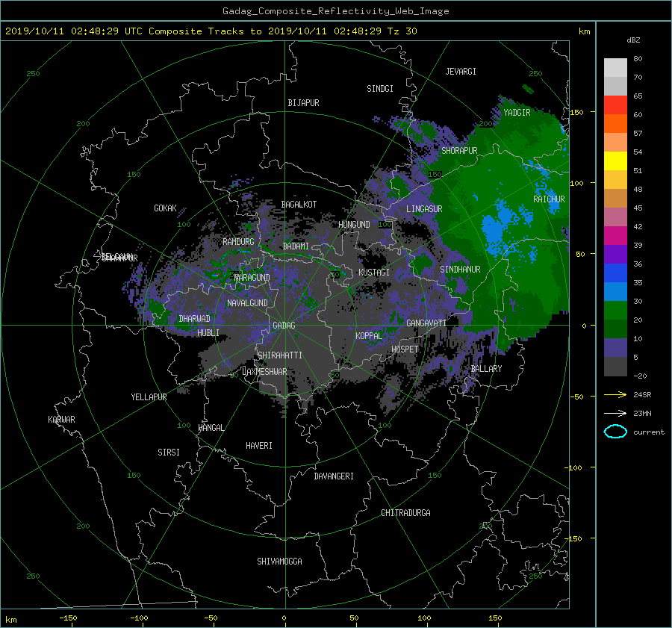This screenshot has width=672, height=628.
Task: Click the DAVANGERI city label
Action: [x=334, y=476]
